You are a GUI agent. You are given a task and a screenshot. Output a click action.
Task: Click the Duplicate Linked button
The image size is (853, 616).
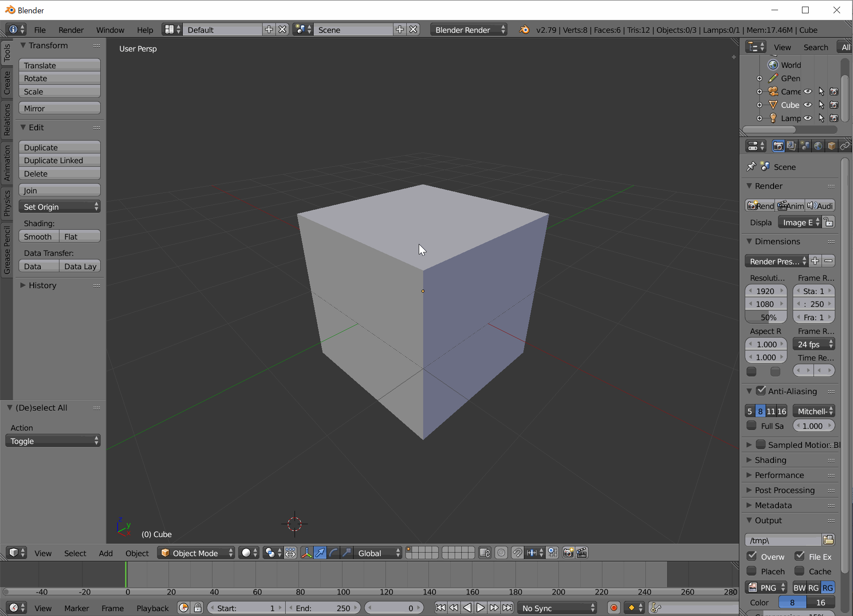click(x=59, y=161)
